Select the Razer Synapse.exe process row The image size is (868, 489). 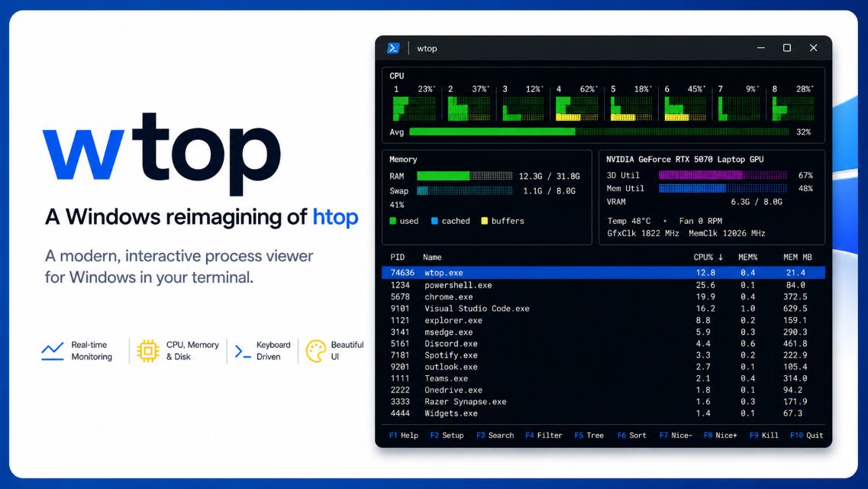(603, 401)
